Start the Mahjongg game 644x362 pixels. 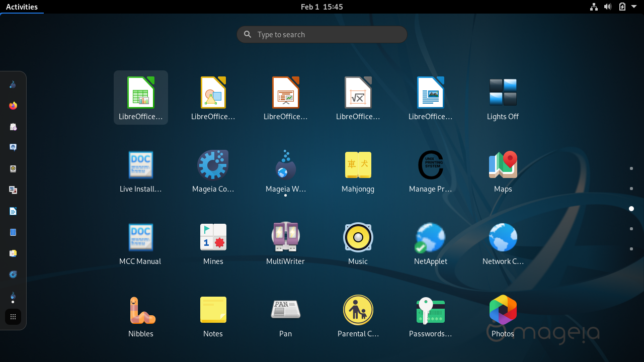[358, 170]
